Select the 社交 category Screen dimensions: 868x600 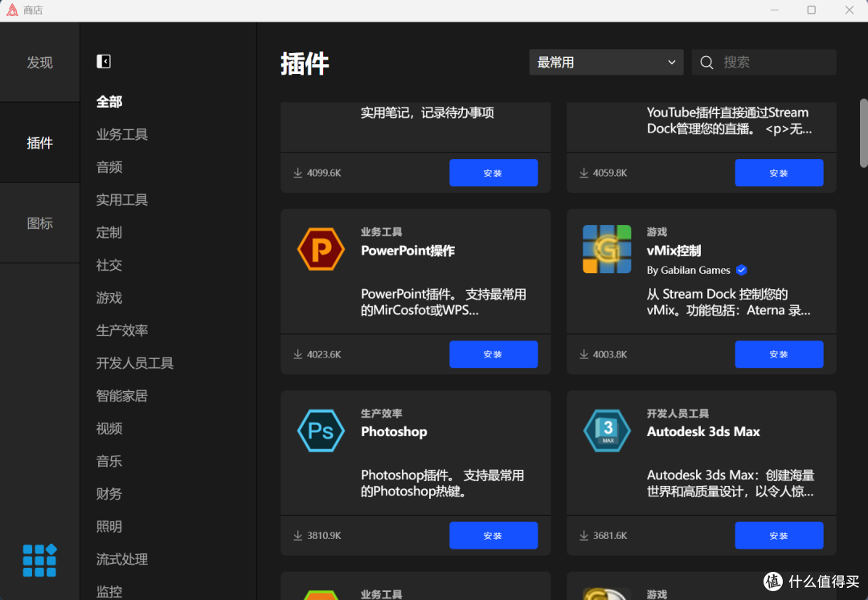[x=109, y=265]
